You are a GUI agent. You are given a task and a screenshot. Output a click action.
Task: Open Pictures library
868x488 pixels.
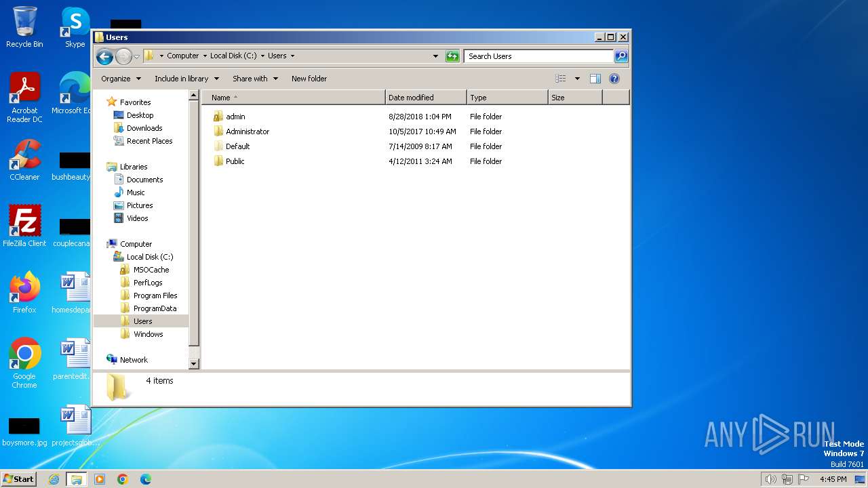(140, 205)
